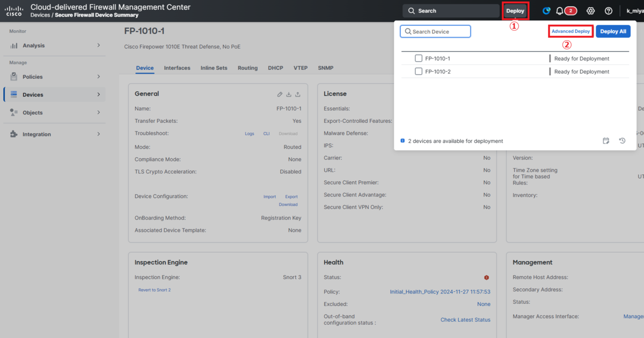Viewport: 644px width, 338px height.
Task: Expand the Analysis menu chevron
Action: (99, 46)
